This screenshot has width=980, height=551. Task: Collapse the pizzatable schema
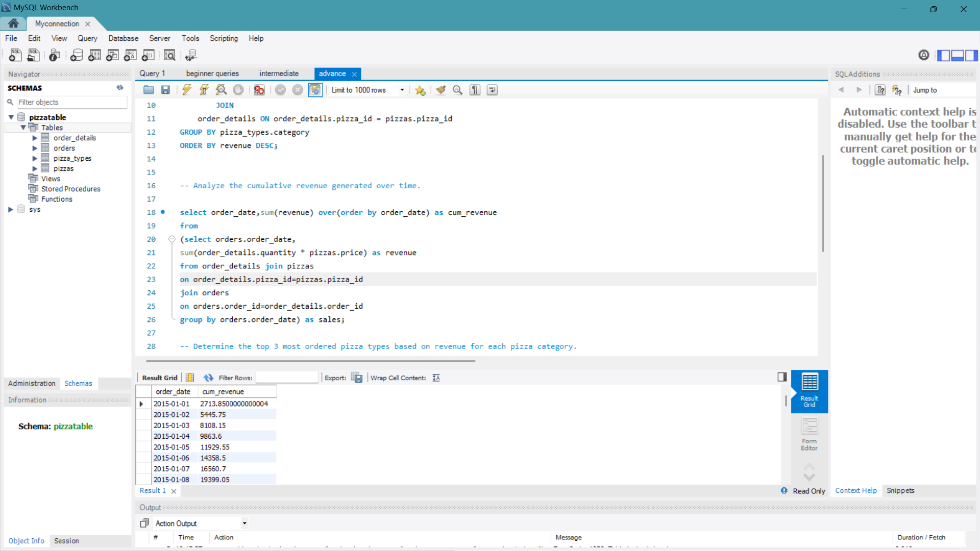[x=11, y=117]
